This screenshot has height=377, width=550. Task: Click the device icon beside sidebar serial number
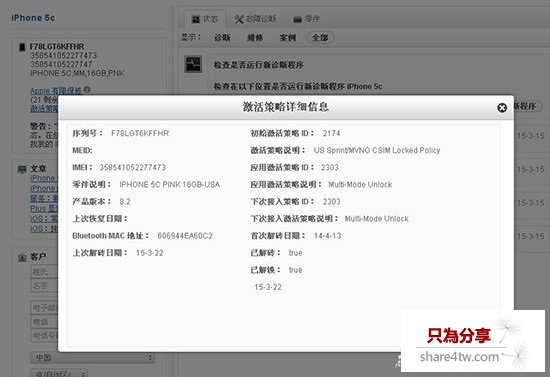(22, 47)
